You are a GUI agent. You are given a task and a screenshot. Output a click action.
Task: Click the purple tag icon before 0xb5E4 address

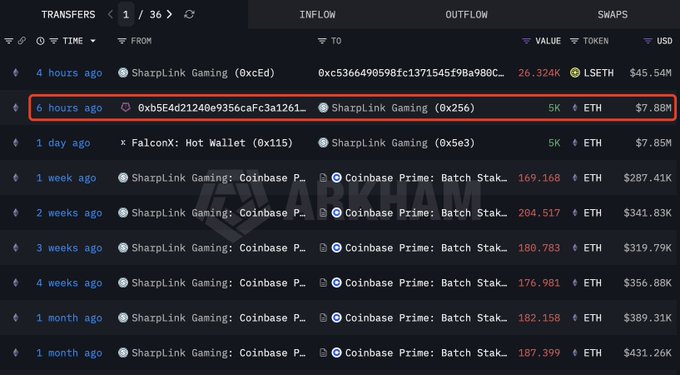125,108
